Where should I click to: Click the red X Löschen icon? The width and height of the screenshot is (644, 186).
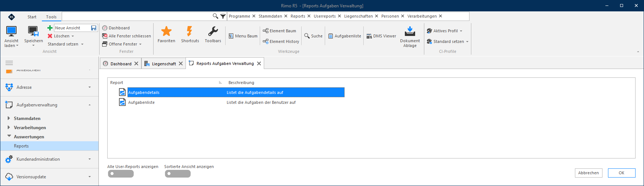click(x=50, y=36)
